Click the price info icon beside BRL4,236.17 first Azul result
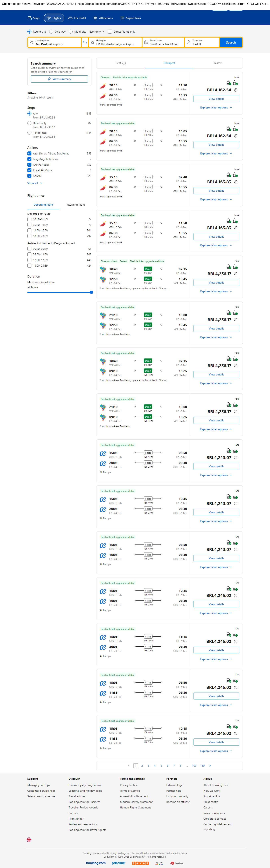The image size is (270, 868). tap(236, 274)
